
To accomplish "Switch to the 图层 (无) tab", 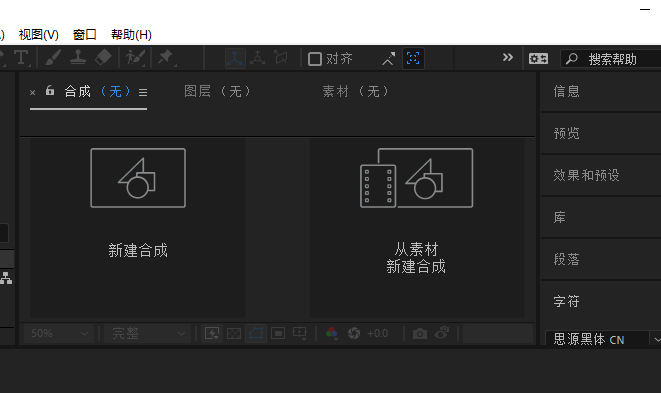I will 218,91.
